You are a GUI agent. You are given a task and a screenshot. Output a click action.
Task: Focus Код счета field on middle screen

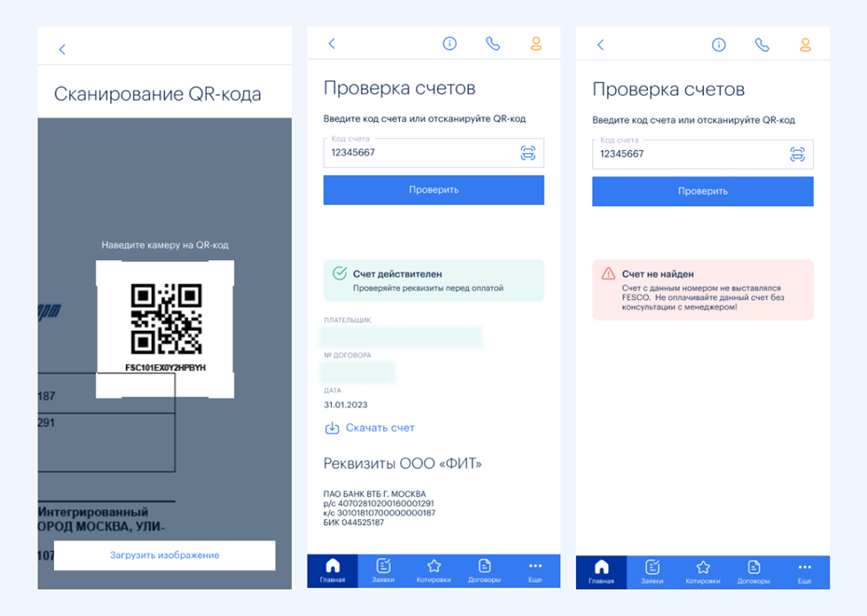(433, 153)
